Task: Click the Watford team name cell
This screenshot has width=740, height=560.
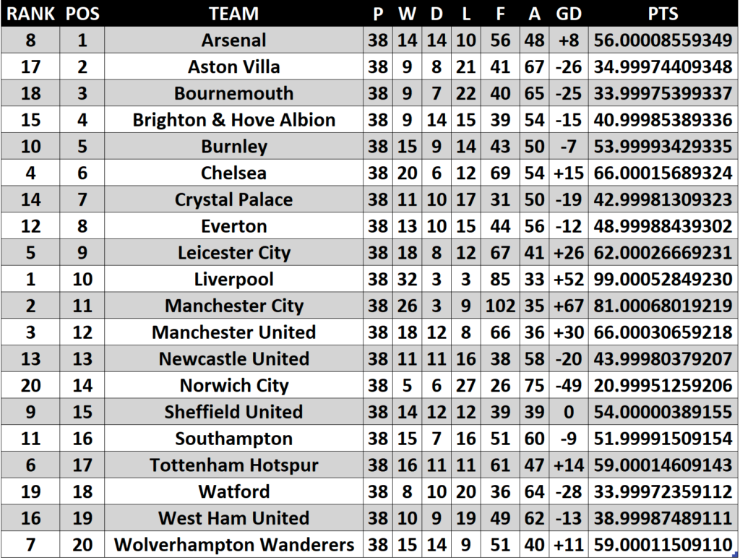Action: pyautogui.click(x=233, y=492)
